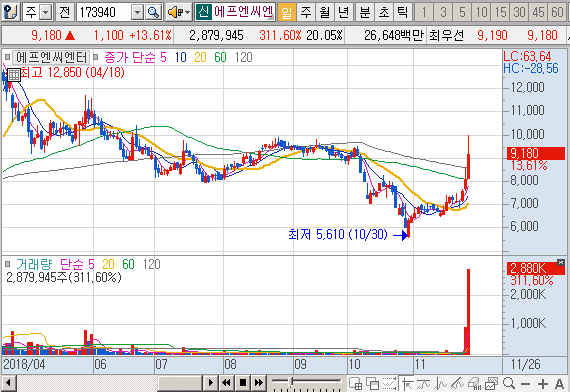Viewport: 570px width, 392px height.
Task: Click the dashed chart-area selection icon
Action: (x=389, y=383)
